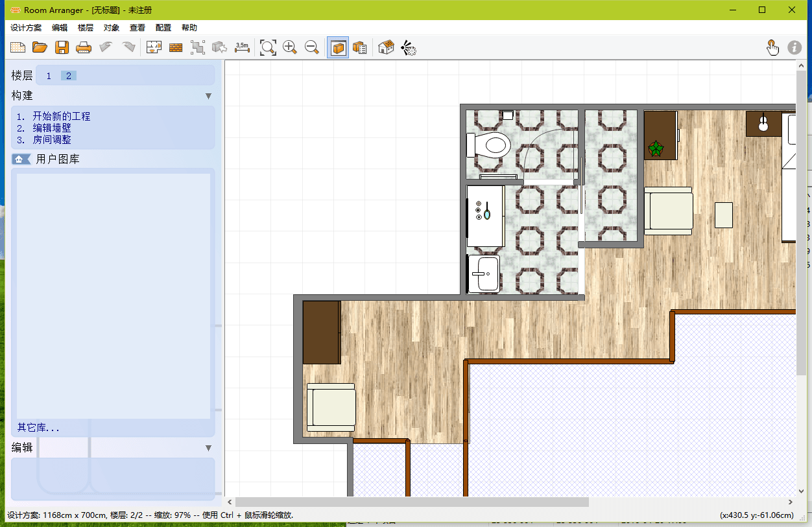Zoom in on the floor plan

pos(290,47)
